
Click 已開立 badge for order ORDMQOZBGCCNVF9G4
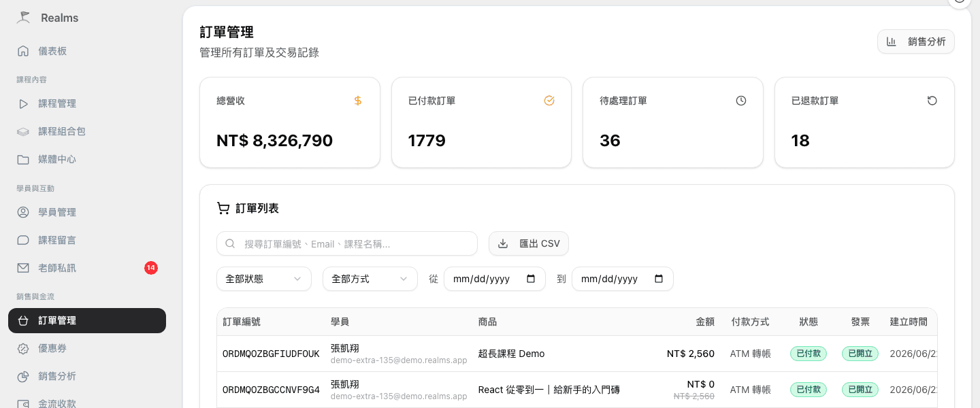pyautogui.click(x=860, y=390)
